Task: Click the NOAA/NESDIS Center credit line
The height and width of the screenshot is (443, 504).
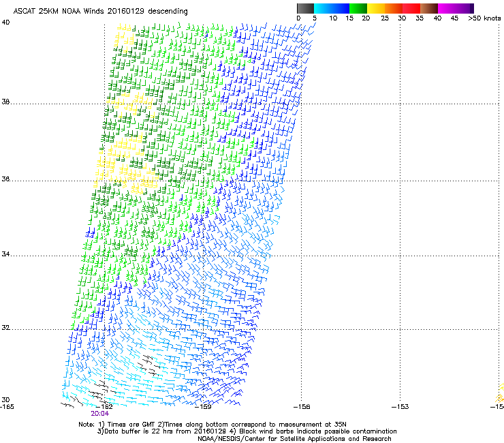Action: point(294,439)
